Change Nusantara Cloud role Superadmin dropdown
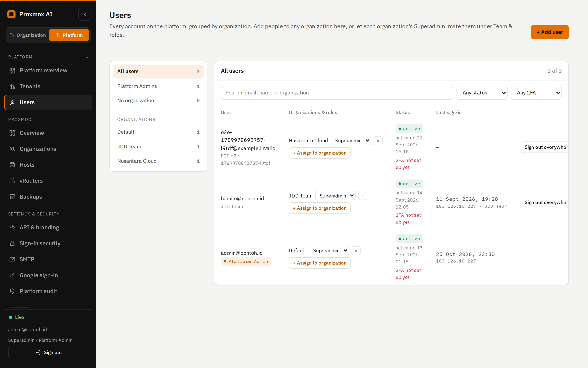Image resolution: width=588 pixels, height=368 pixels. tap(351, 141)
